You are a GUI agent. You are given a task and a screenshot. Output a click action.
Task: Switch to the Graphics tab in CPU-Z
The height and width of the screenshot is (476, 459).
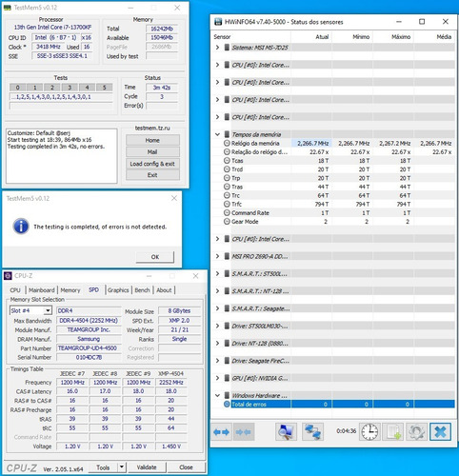pyautogui.click(x=118, y=290)
